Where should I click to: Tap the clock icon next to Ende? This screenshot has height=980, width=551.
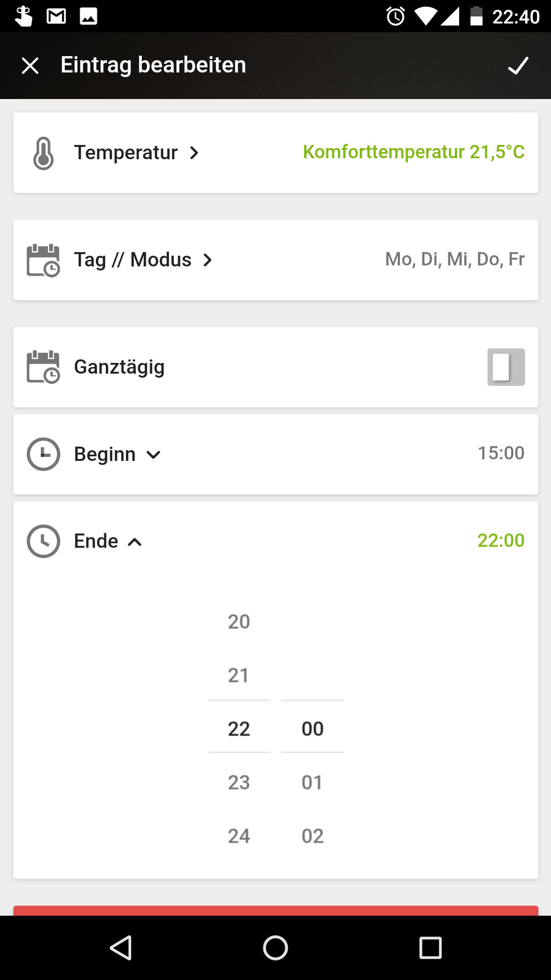click(43, 541)
